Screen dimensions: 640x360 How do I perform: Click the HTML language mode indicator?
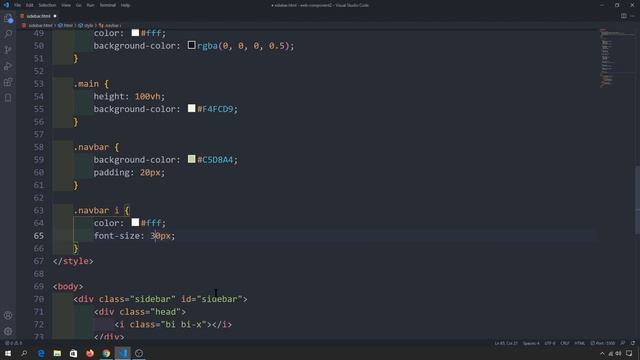click(x=580, y=343)
